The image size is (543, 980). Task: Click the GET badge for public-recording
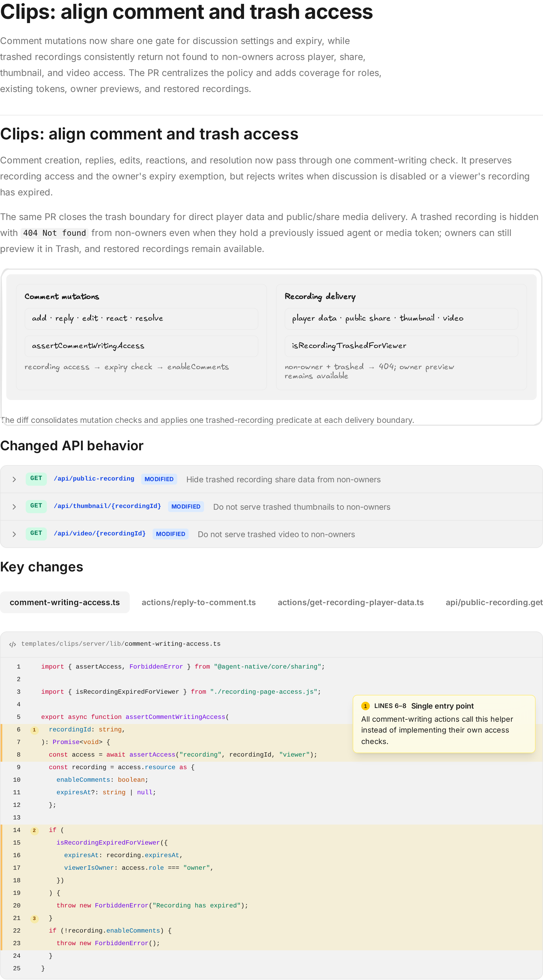pyautogui.click(x=36, y=479)
